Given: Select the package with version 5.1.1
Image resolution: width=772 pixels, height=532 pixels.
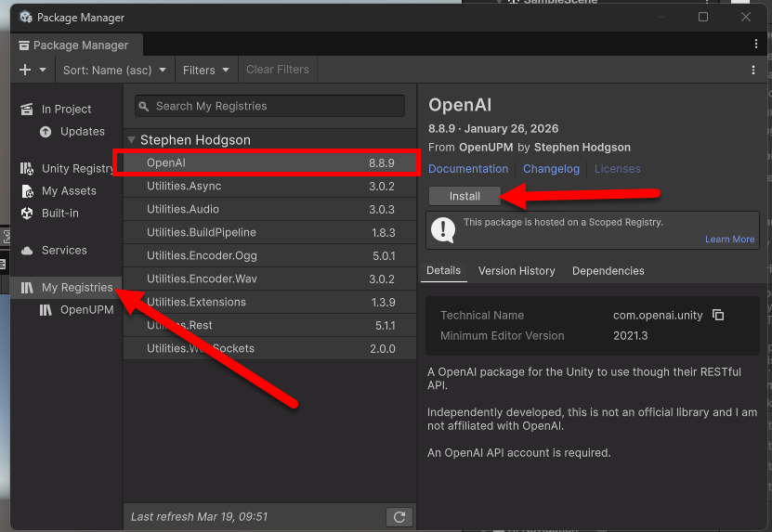Looking at the screenshot, I should (x=269, y=325).
